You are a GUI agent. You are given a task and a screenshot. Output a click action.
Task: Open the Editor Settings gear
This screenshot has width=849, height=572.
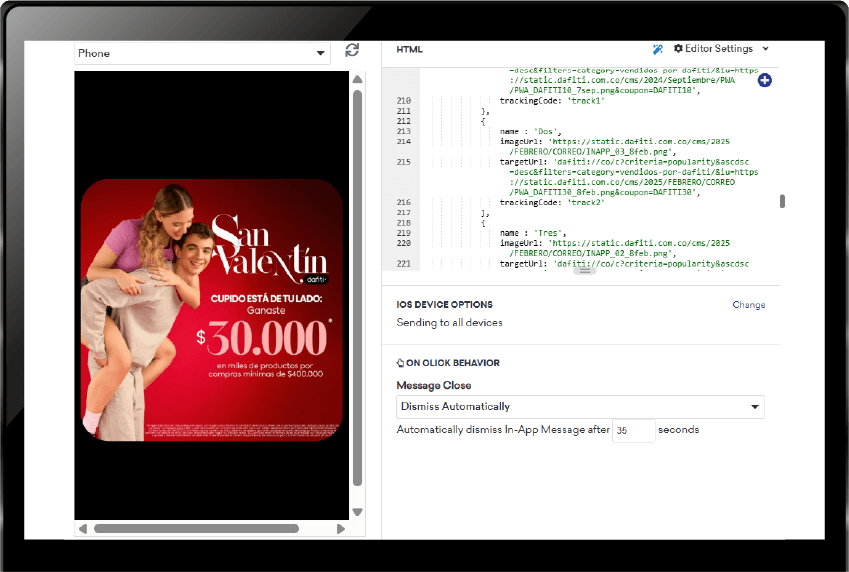pos(678,49)
